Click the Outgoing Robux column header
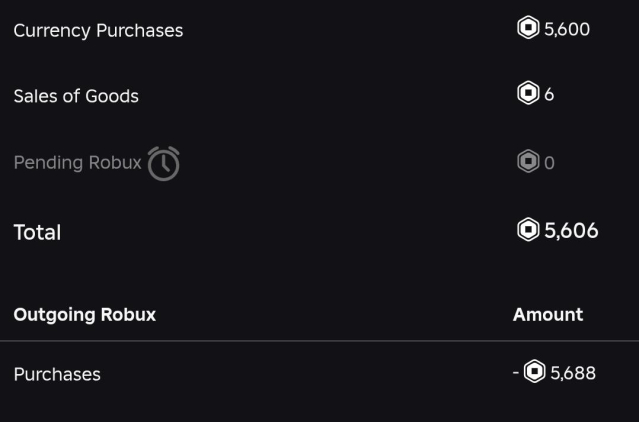 click(x=85, y=314)
